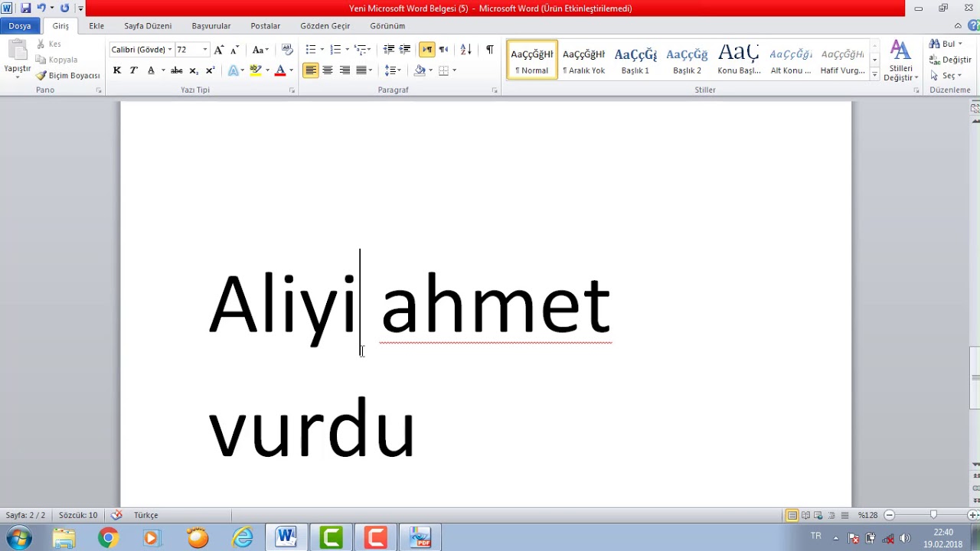Open volume control in system tray
The height and width of the screenshot is (551, 980).
[905, 538]
